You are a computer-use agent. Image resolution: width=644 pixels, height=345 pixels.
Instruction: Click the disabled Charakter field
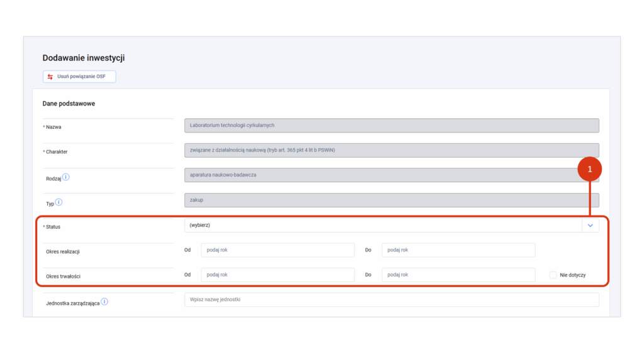point(391,150)
